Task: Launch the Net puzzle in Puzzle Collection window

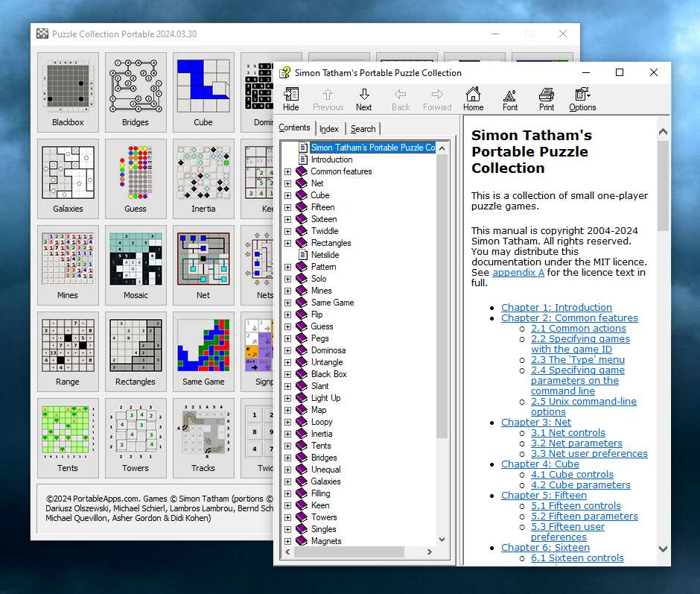Action: pos(203,265)
